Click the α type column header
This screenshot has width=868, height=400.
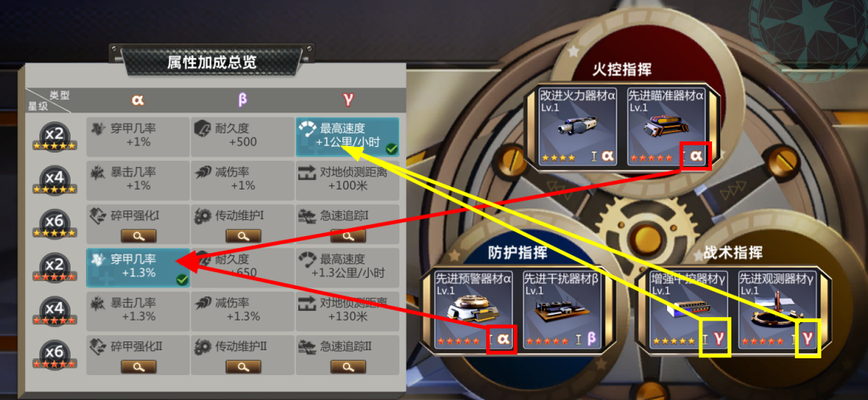click(x=138, y=100)
